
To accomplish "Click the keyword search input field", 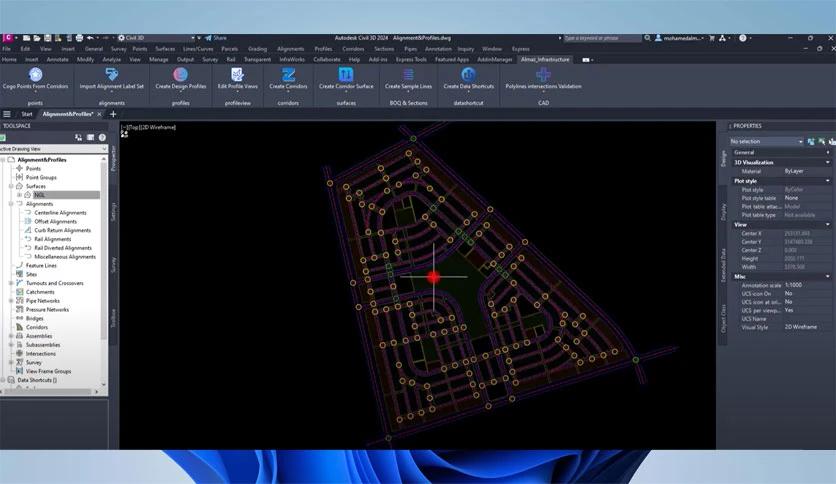I will click(x=602, y=38).
